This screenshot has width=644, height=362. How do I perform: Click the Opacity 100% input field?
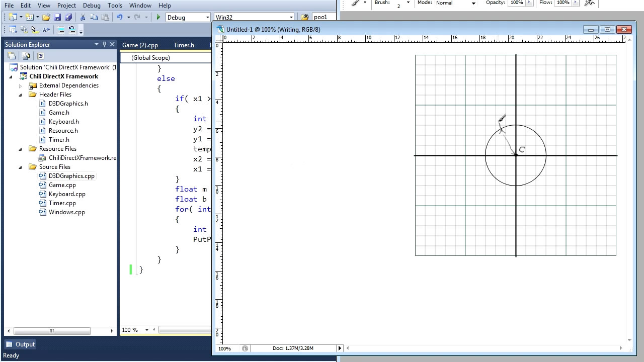(517, 3)
